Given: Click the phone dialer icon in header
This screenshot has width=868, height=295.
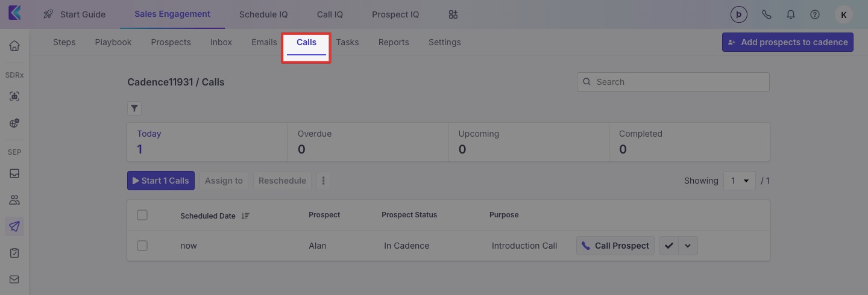Looking at the screenshot, I should (767, 14).
